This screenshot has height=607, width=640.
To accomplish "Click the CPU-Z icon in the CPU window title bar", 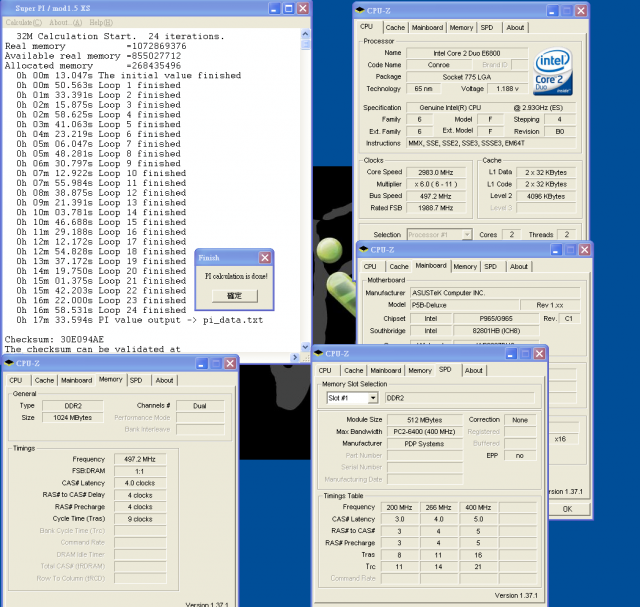I will coord(360,11).
